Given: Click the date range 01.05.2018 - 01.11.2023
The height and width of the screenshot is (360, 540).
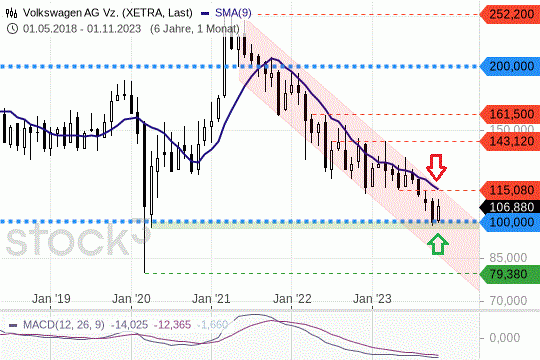Looking at the screenshot, I should 82,28.
